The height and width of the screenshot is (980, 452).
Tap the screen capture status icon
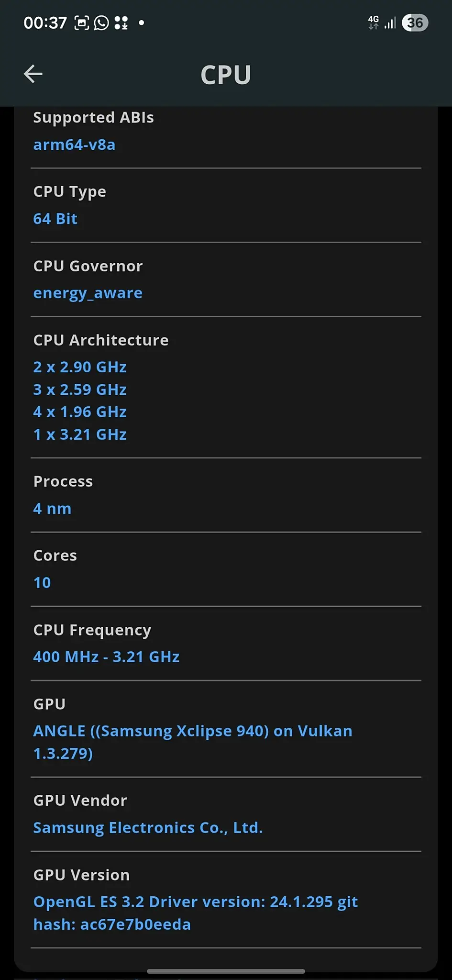tap(82, 22)
